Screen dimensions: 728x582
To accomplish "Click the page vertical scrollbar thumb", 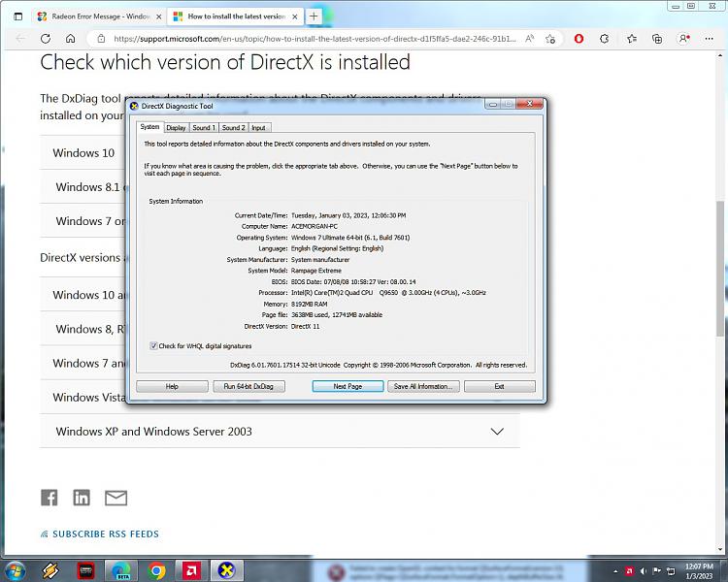I will point(719,269).
